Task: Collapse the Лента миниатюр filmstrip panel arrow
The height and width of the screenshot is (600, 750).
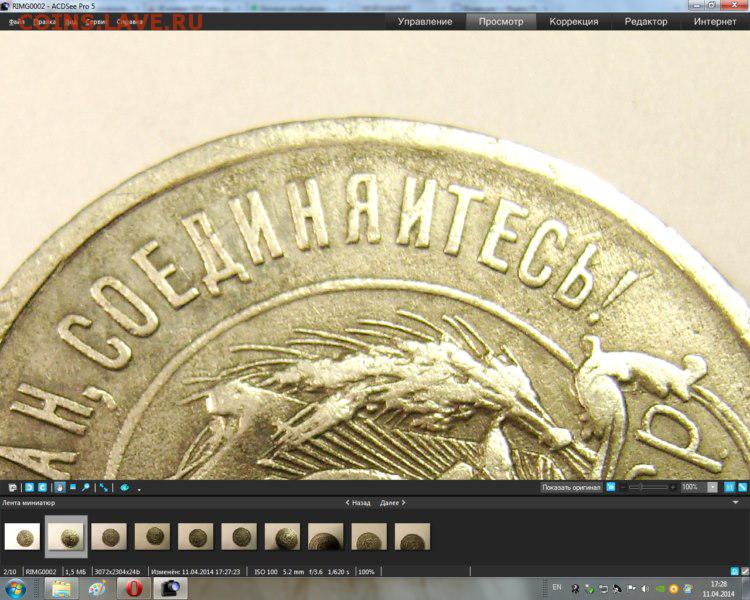Action: point(736,502)
